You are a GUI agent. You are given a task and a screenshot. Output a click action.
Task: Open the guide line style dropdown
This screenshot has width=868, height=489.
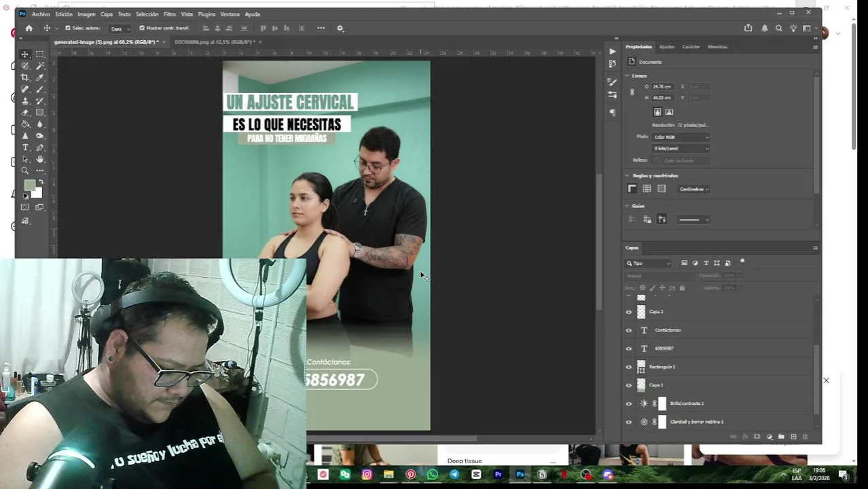coord(694,219)
